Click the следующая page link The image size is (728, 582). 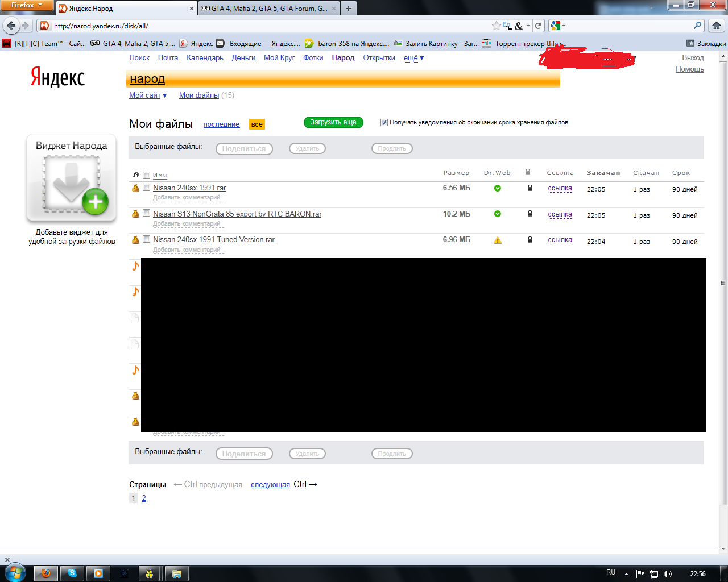pos(270,485)
